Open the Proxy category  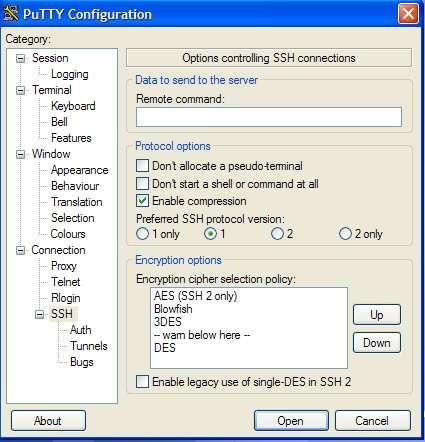pos(64,266)
